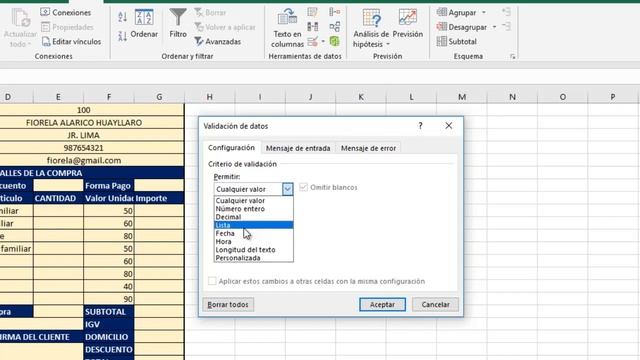This screenshot has width=640, height=360.
Task: Open the Desagrupar dropdown arrow
Action: coord(494,27)
